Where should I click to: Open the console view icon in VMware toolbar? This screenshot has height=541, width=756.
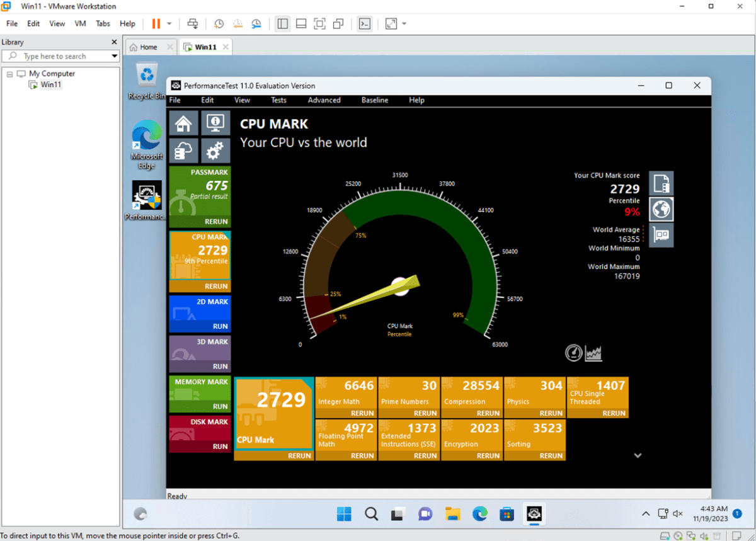(x=365, y=24)
